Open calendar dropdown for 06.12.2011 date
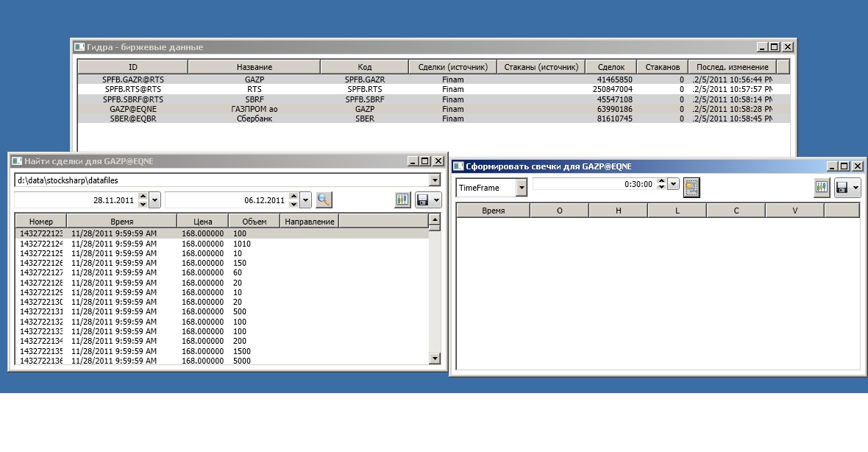 point(305,199)
